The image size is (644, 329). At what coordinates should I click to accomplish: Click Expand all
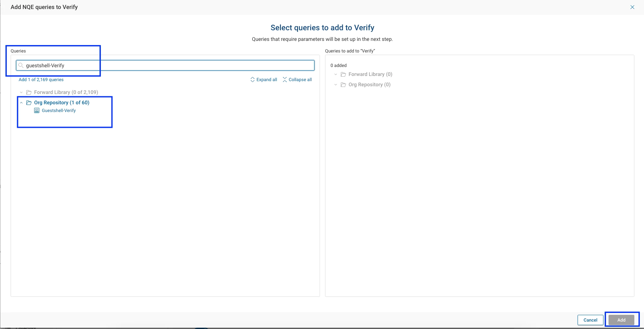click(x=264, y=80)
